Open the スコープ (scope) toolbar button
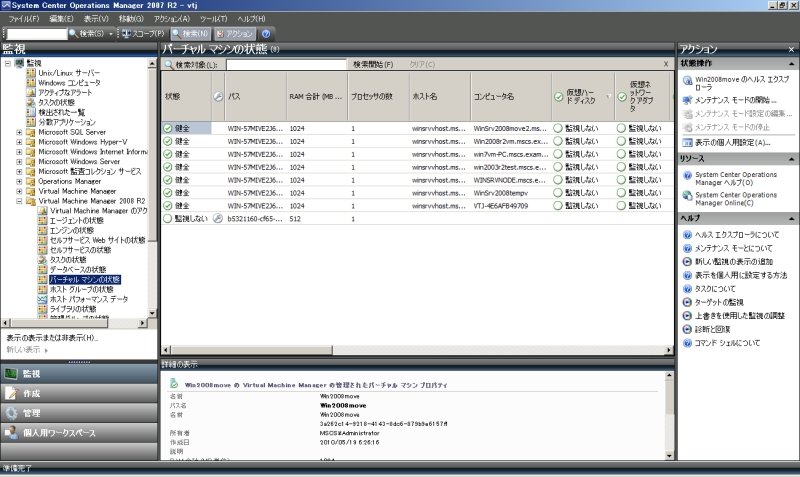This screenshot has width=800, height=477. (x=143, y=34)
